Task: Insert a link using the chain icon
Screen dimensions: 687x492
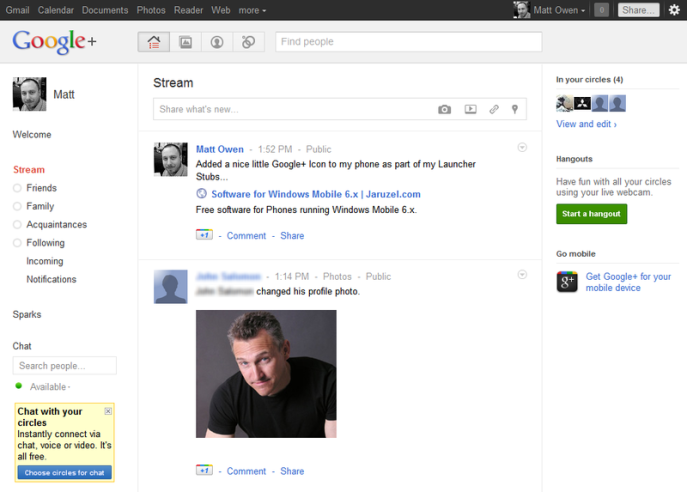Action: tap(494, 109)
